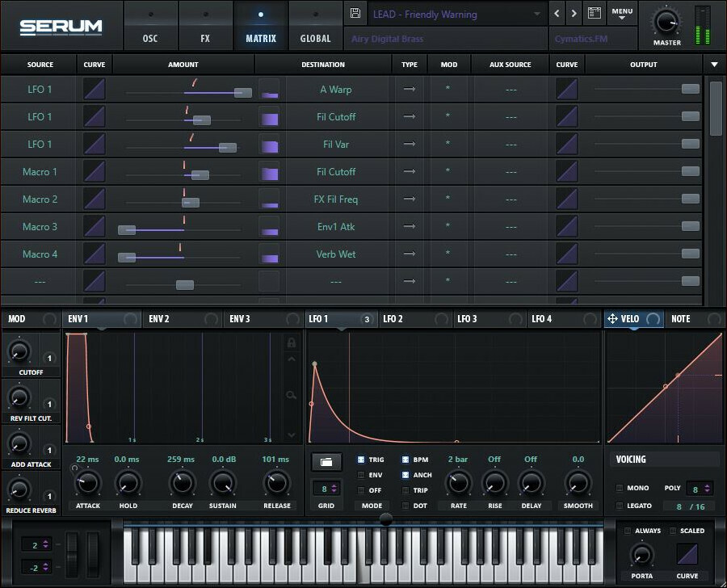Click the PORTA knob

[x=641, y=554]
